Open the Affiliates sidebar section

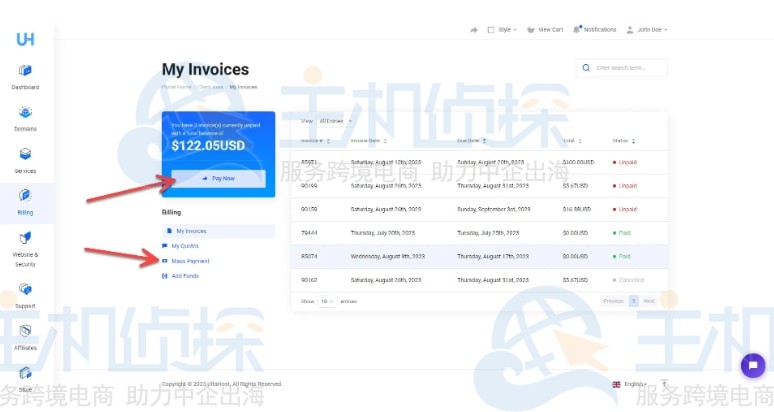[x=25, y=337]
